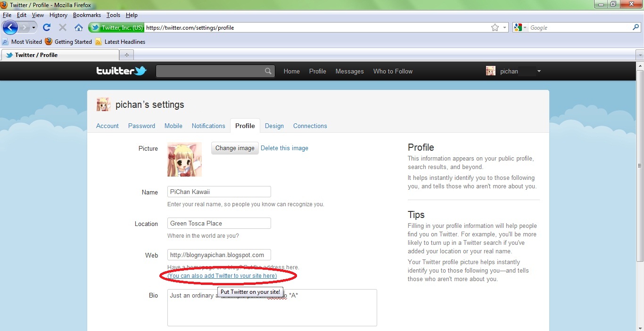Viewport: 644px width, 331px height.
Task: Open the Tools menu
Action: coord(113,15)
